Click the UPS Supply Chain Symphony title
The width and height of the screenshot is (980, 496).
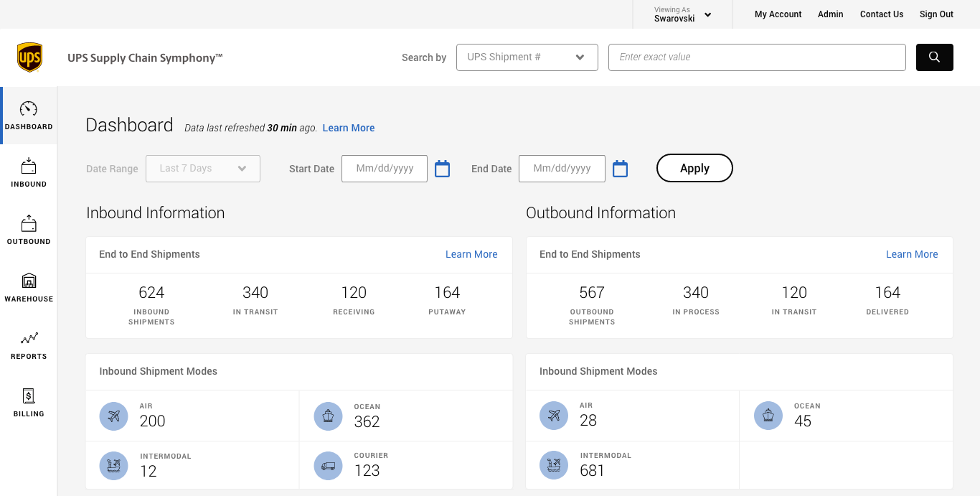click(x=145, y=58)
